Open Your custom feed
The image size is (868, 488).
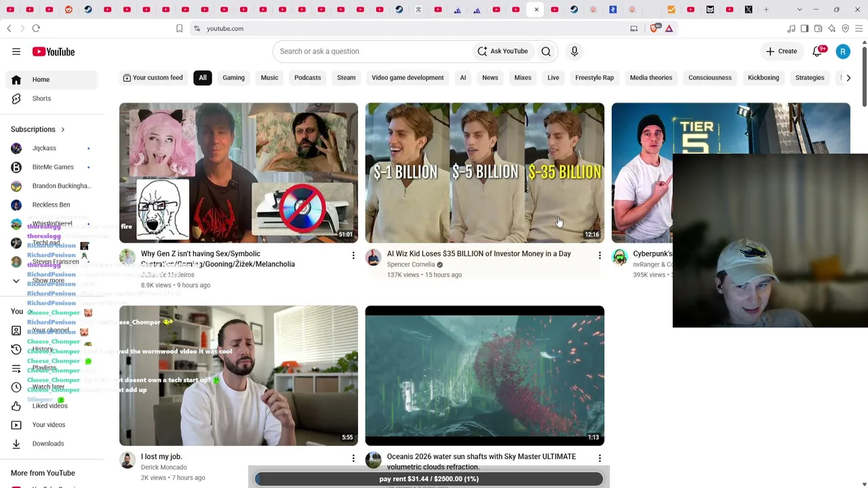(153, 78)
